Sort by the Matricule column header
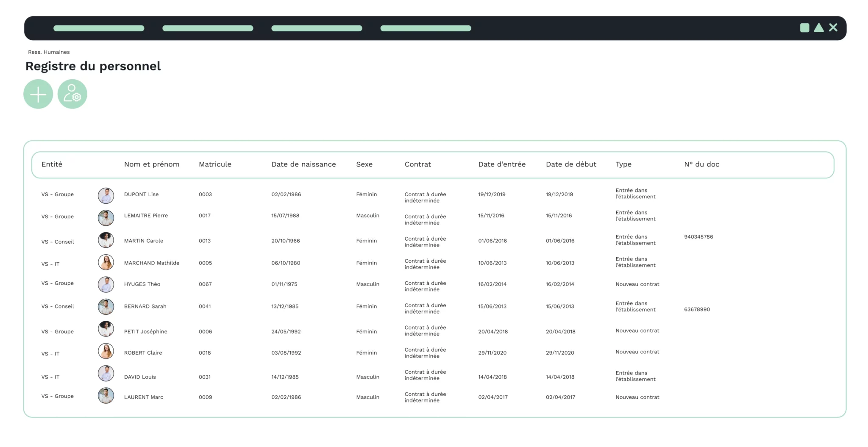Viewport: 868px width, 447px height. [215, 164]
